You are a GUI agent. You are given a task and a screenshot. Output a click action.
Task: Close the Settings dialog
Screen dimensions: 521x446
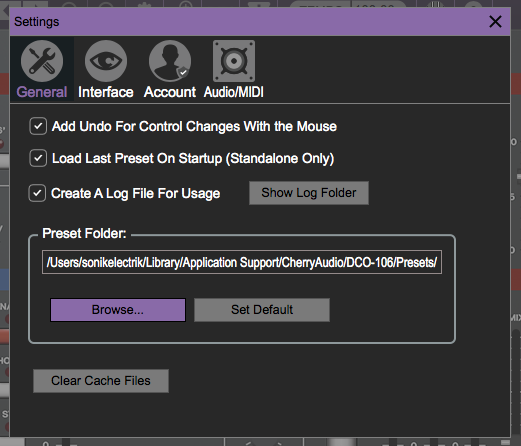(x=495, y=22)
